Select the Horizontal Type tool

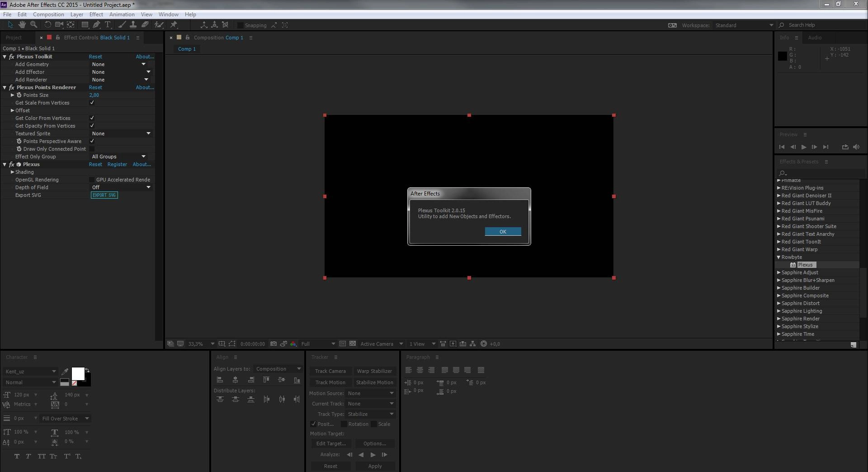tap(108, 25)
